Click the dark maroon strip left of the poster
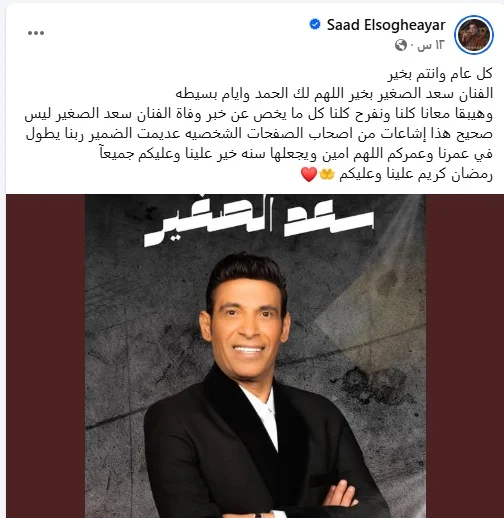 click(x=45, y=356)
